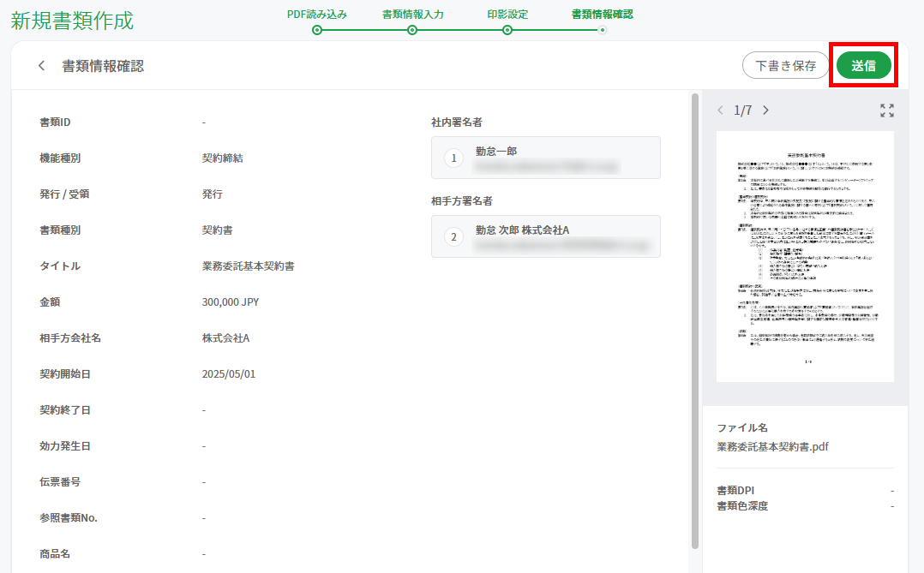The width and height of the screenshot is (924, 573).
Task: Click the 書類色深度 label
Action: point(742,506)
